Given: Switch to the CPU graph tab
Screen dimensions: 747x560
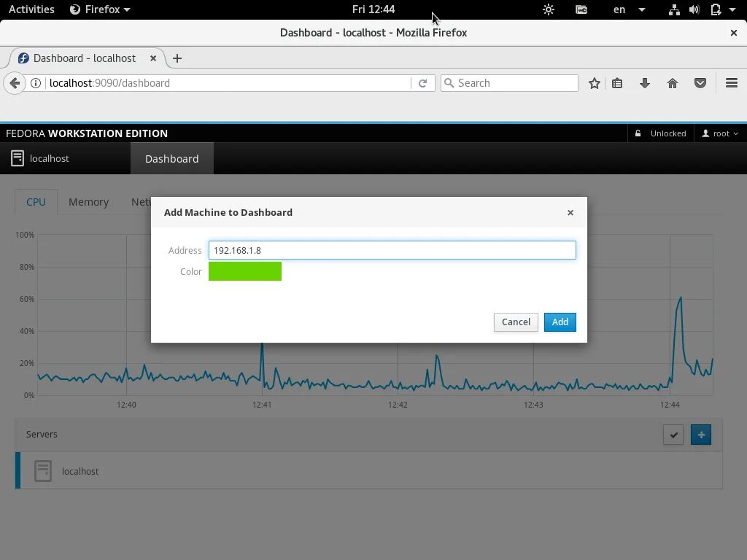Looking at the screenshot, I should (x=36, y=202).
